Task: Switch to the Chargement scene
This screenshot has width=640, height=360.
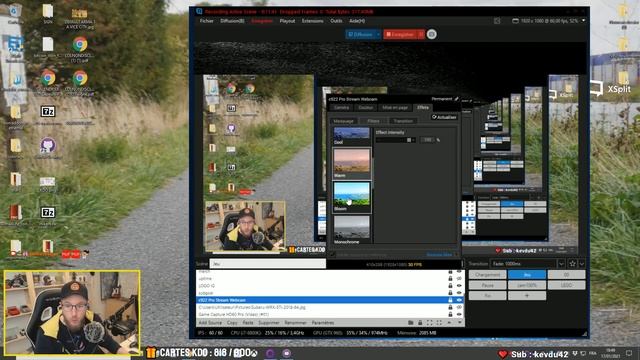Action: (x=488, y=275)
